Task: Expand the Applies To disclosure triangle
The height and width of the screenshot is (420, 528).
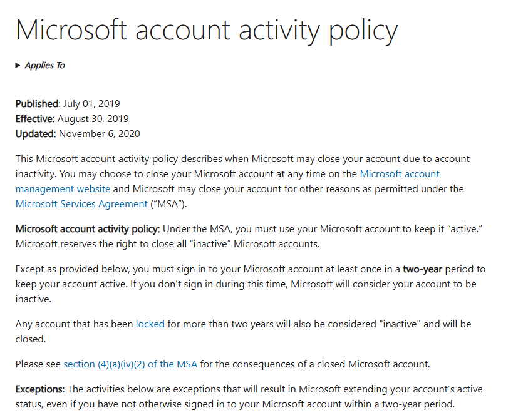Action: [x=18, y=65]
